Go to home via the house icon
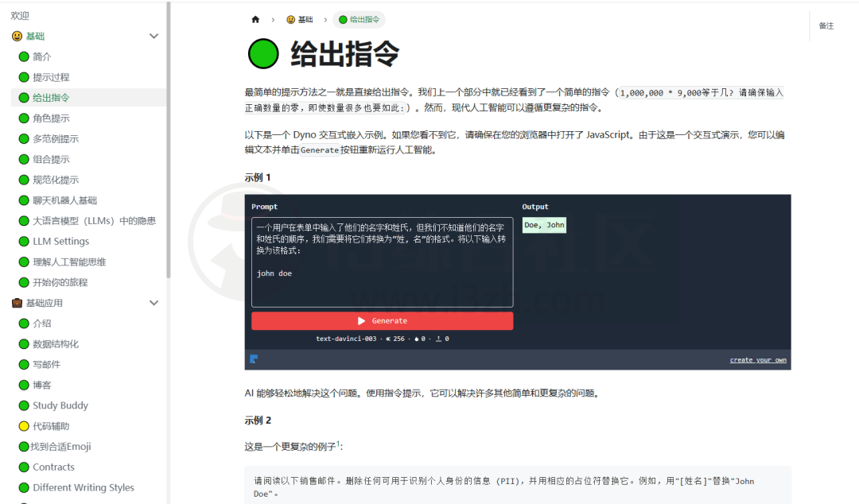 (x=255, y=20)
